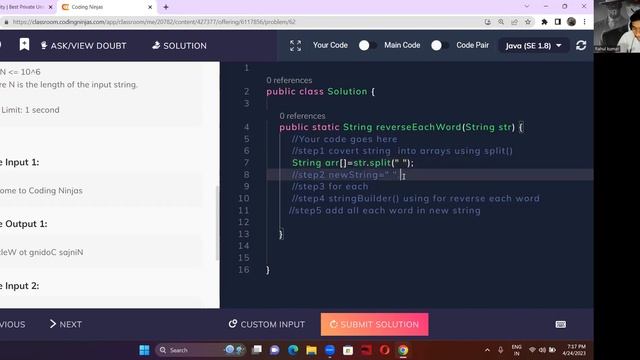Viewport: 640px width, 360px height.
Task: Open the Zoom app on the taskbar
Action: pyautogui.click(x=330, y=350)
